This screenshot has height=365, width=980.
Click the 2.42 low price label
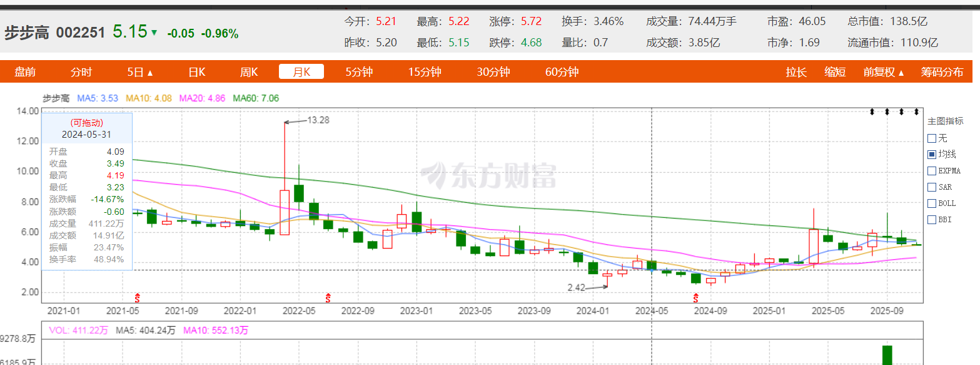[577, 287]
